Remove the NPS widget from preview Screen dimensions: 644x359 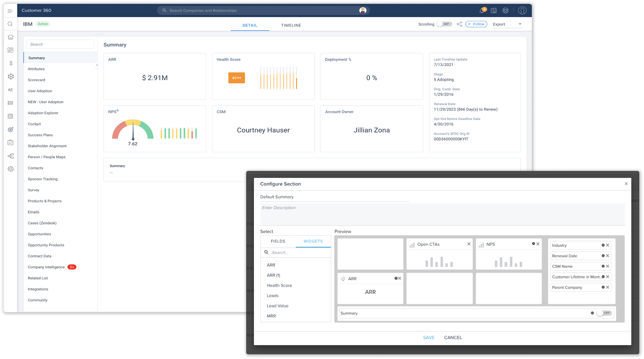pyautogui.click(x=538, y=244)
